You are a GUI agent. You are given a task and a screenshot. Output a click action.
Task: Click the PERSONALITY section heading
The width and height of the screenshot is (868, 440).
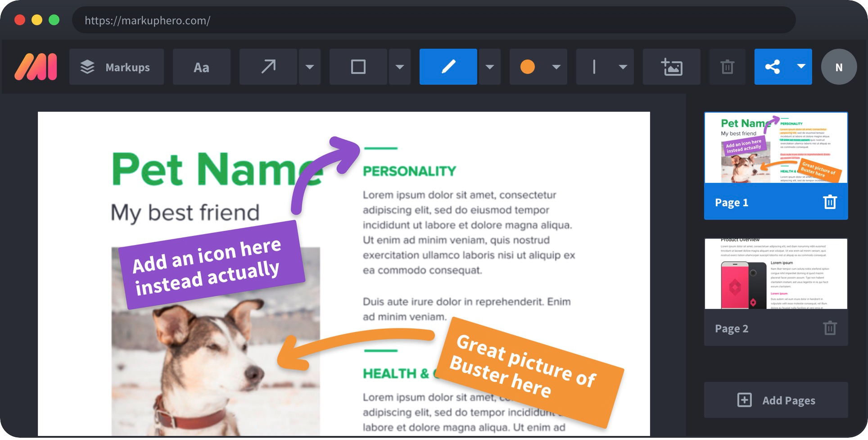(x=409, y=171)
